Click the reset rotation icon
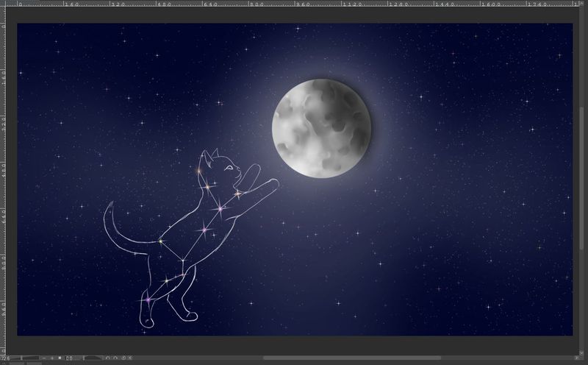This screenshot has height=365, width=588. coord(123,358)
